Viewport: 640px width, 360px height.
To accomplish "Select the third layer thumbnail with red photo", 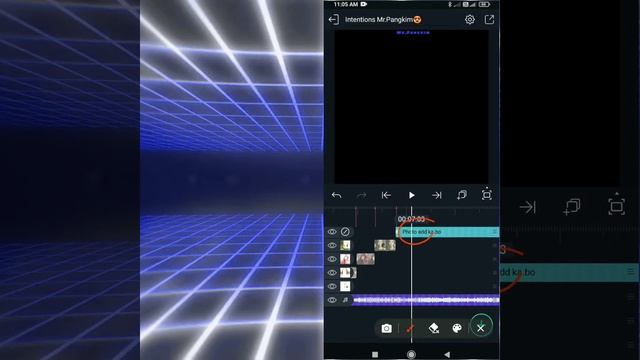I will point(345,259).
